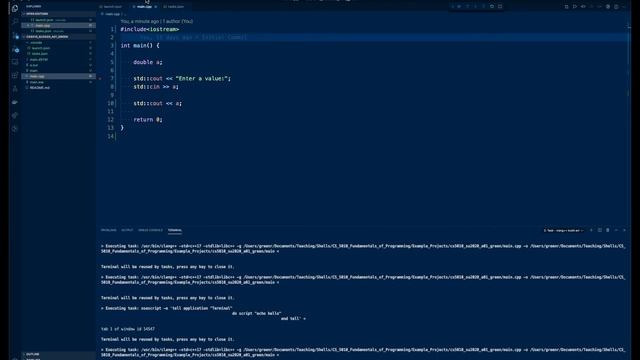The image size is (640, 360).
Task: Add a new terminal with the plus icon
Action: pyautogui.click(x=591, y=230)
